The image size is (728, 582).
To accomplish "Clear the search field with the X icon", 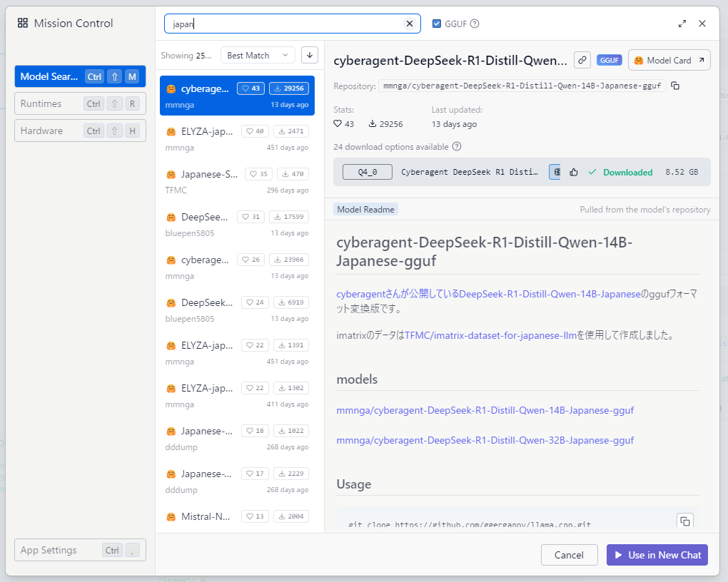I will tap(410, 24).
